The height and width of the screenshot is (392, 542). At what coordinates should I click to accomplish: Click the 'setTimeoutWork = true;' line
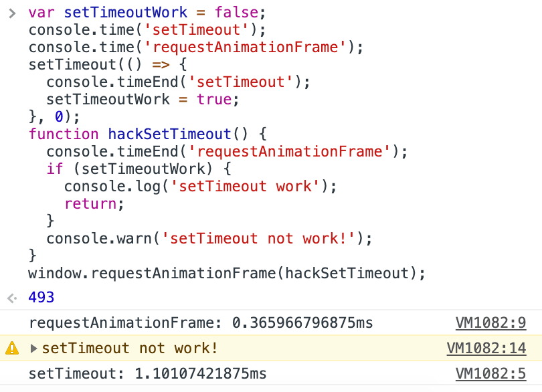(143, 100)
